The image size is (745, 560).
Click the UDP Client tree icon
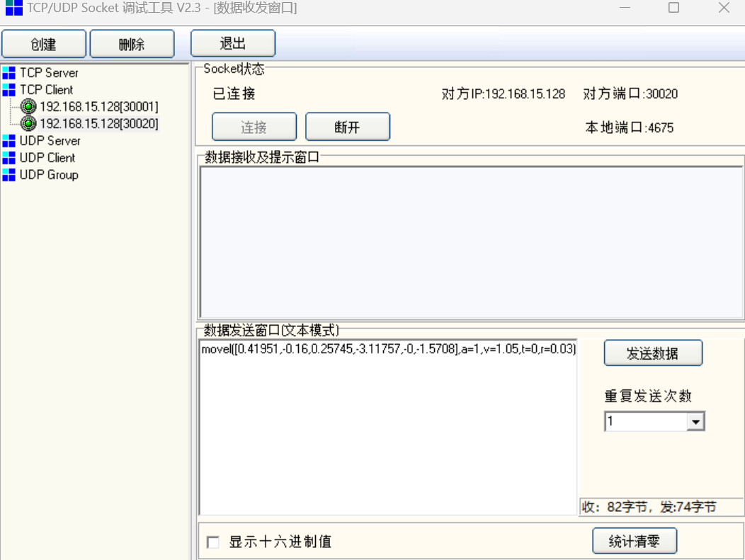8,158
